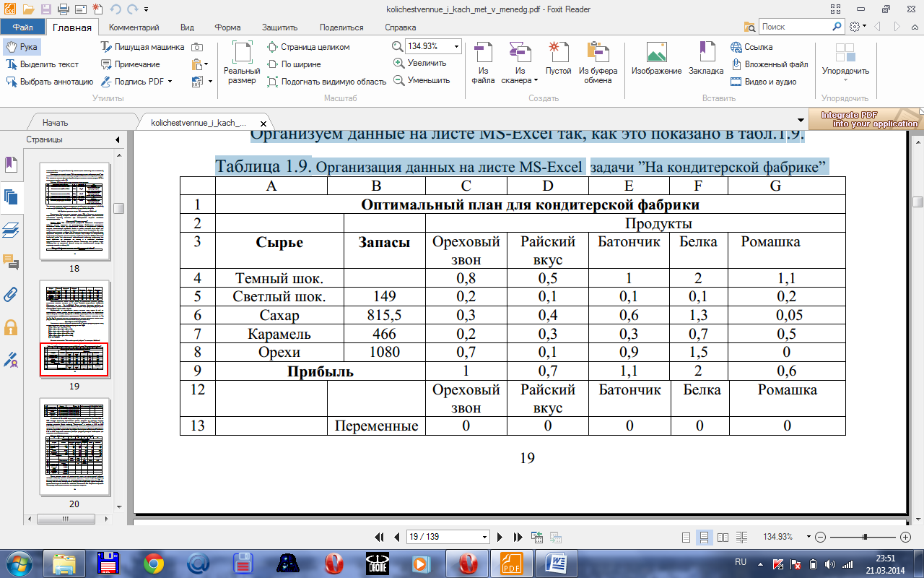Image resolution: width=924 pixels, height=578 pixels.
Task: Insert an Изображение image
Action: [656, 59]
